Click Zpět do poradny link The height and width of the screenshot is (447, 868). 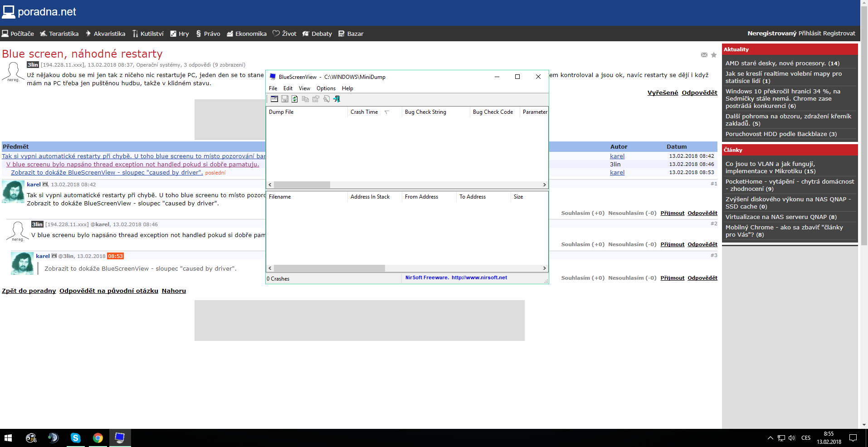(x=29, y=291)
